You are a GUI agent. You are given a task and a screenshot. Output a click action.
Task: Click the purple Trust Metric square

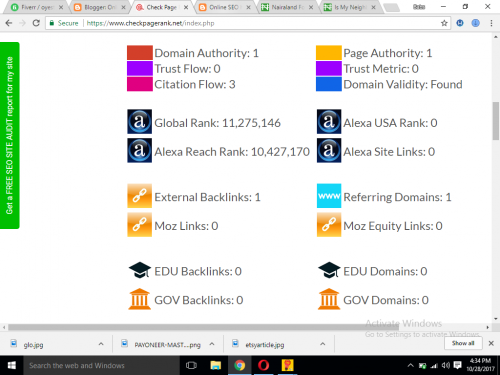(x=329, y=68)
